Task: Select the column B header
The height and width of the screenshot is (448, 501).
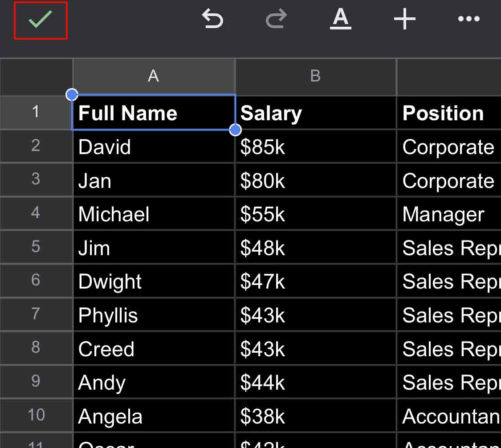Action: 315,76
